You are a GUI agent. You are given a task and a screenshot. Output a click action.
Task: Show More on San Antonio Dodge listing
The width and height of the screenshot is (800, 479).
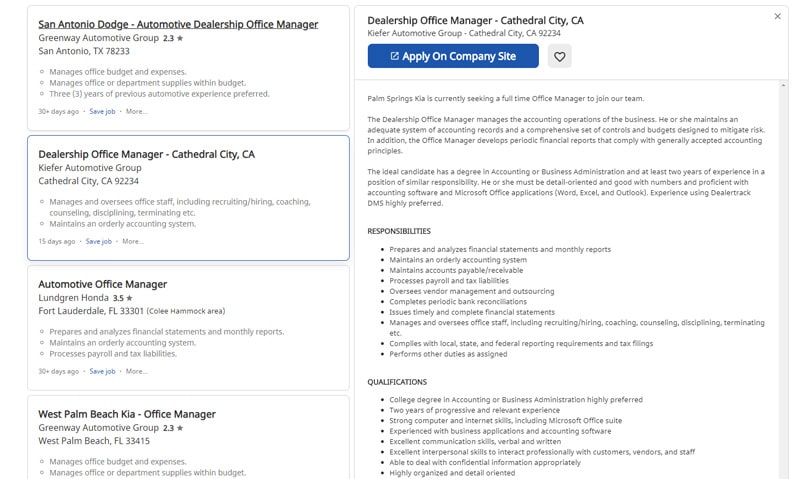tap(136, 111)
